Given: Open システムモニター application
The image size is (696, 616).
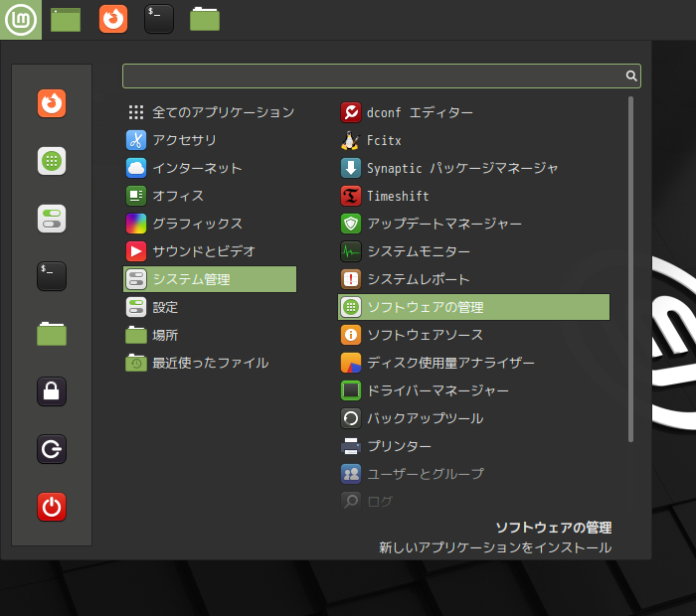Looking at the screenshot, I should [x=473, y=252].
